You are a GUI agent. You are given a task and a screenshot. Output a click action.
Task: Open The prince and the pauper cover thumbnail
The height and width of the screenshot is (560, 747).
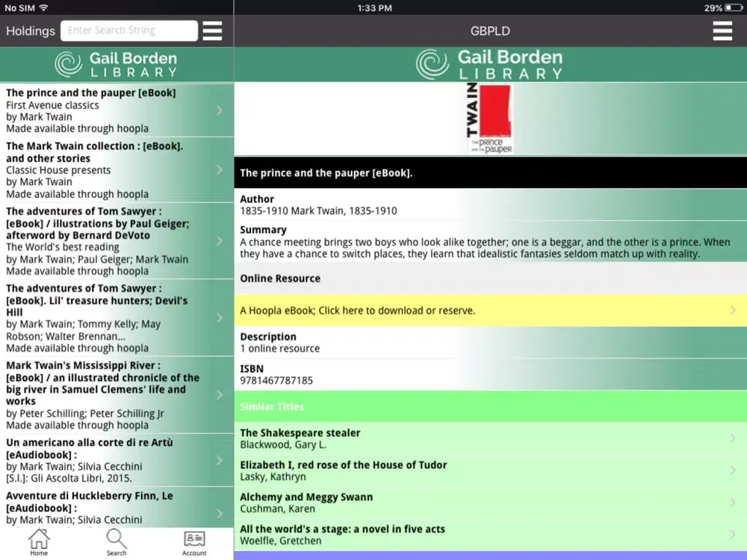[x=490, y=118]
